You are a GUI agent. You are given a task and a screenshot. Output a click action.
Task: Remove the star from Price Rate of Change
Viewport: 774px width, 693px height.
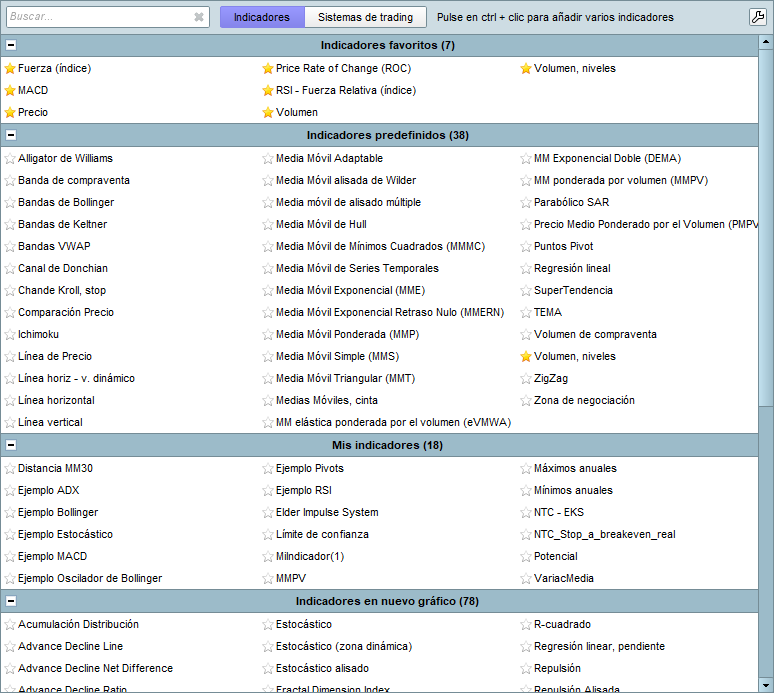[268, 69]
